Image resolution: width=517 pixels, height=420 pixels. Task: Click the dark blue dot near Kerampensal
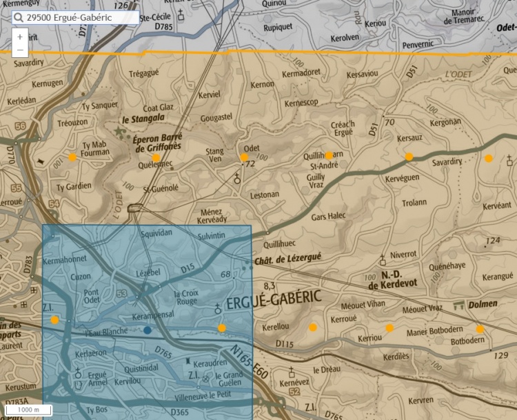148,330
